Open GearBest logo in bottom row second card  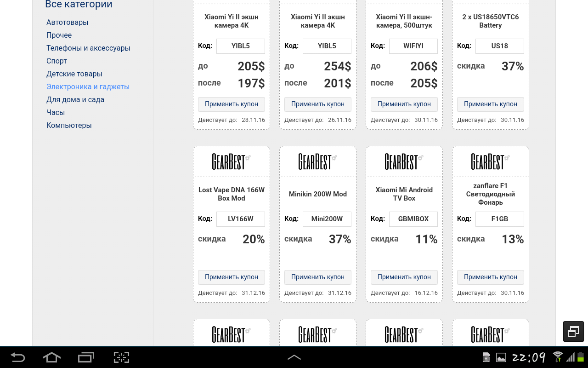[x=318, y=334]
